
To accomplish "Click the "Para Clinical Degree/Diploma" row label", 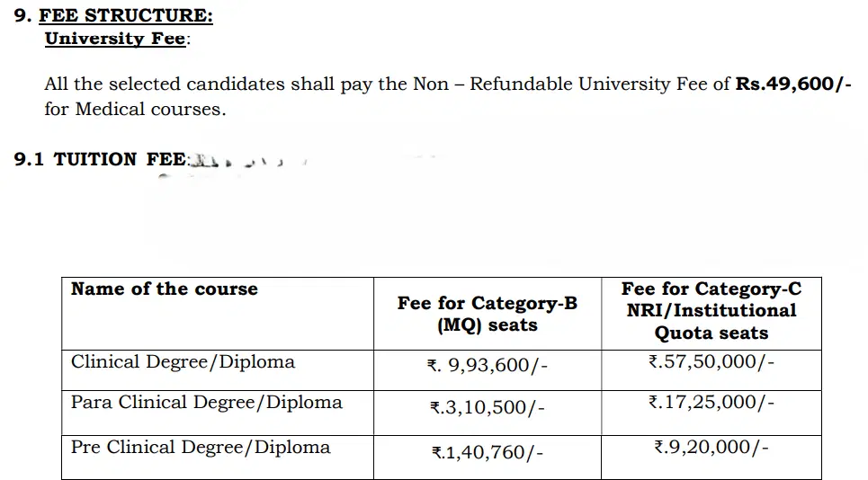I will (x=206, y=402).
